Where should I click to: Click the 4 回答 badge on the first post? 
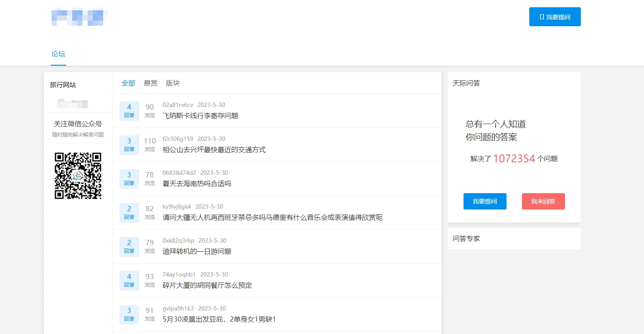129,111
